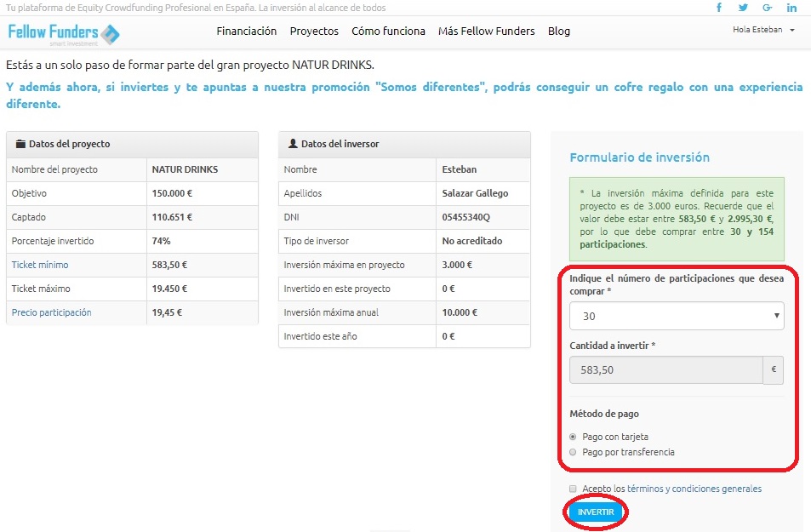811x532 pixels.
Task: Open the Facebook social icon
Action: pos(719,8)
